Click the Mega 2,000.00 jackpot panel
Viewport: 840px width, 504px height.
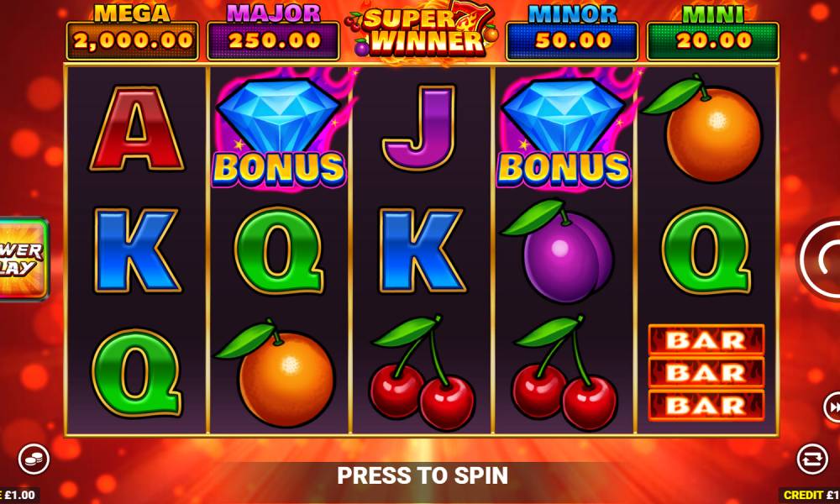133,34
